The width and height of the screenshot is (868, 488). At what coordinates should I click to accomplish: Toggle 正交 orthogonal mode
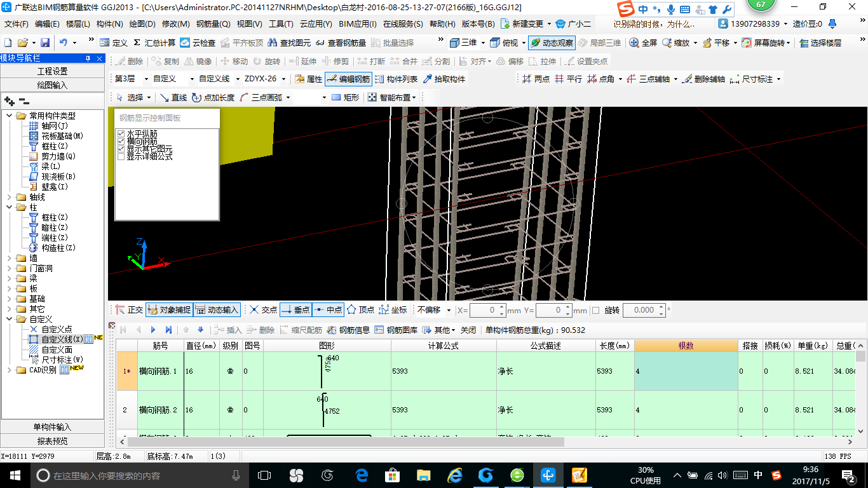click(x=129, y=310)
